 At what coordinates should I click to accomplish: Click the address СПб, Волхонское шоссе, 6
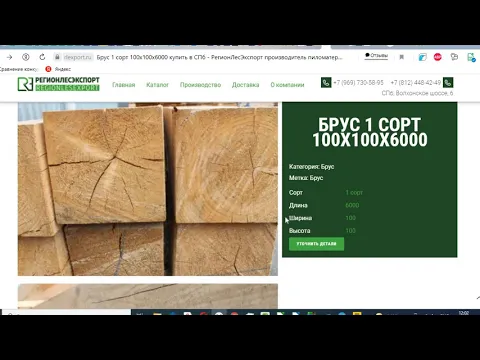click(417, 93)
